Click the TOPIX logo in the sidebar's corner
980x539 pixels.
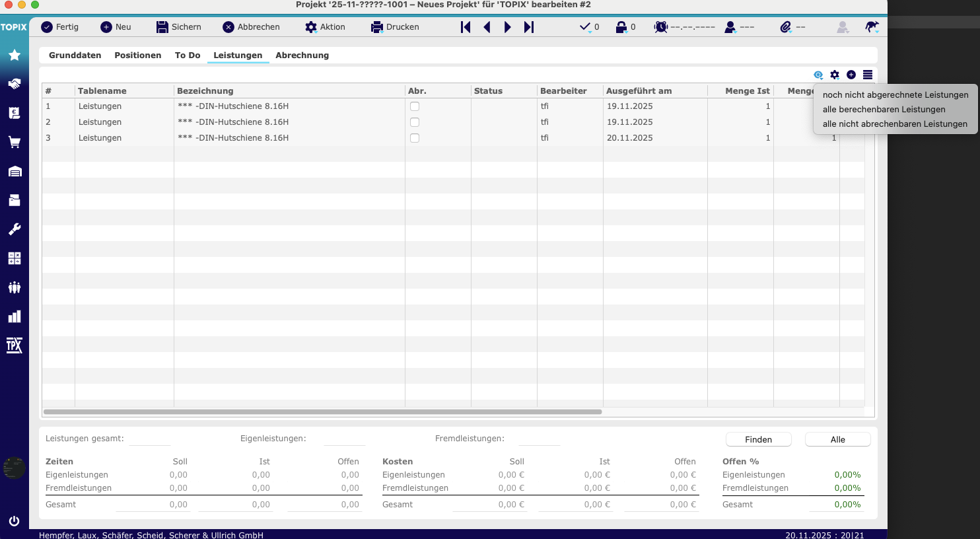pos(14,27)
